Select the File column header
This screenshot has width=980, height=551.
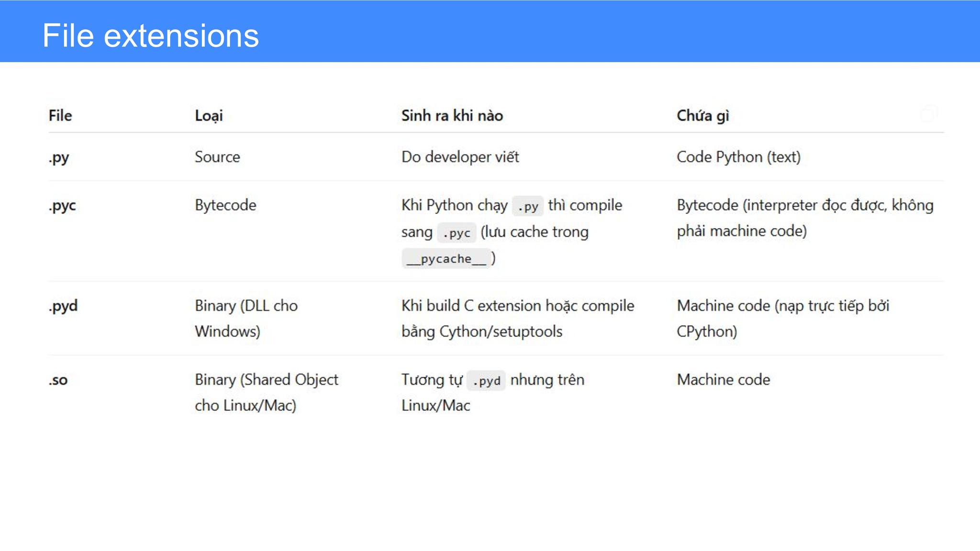(60, 115)
